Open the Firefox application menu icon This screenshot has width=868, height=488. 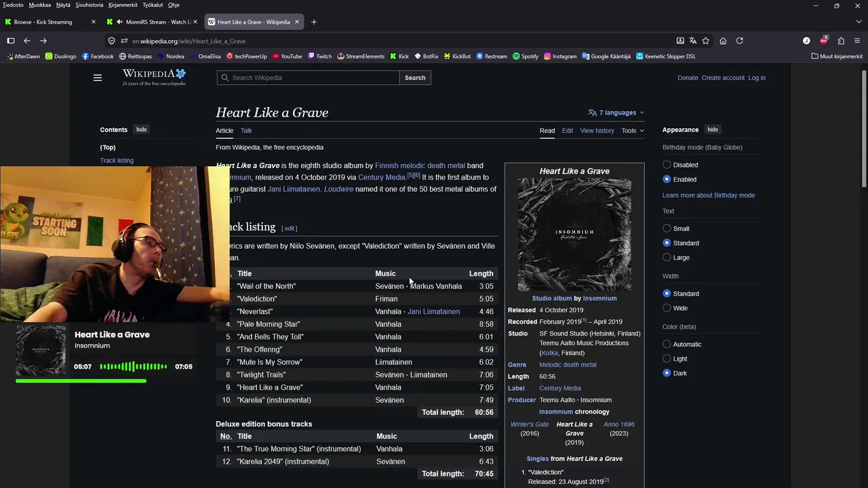(857, 41)
